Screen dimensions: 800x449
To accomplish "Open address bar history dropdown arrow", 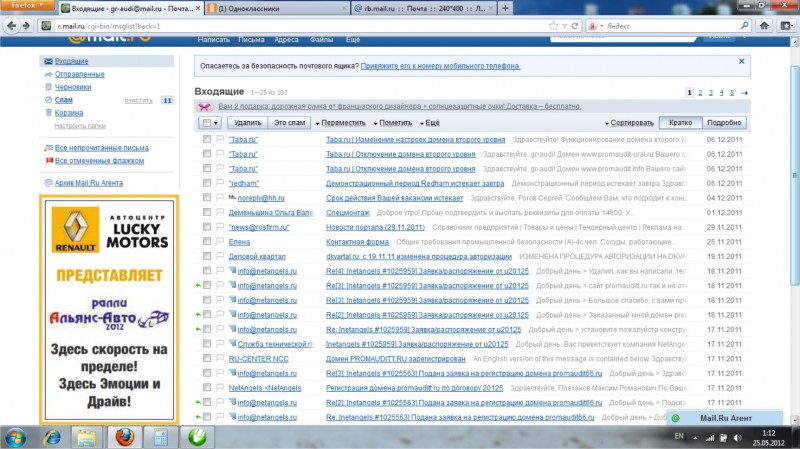I will [x=565, y=26].
